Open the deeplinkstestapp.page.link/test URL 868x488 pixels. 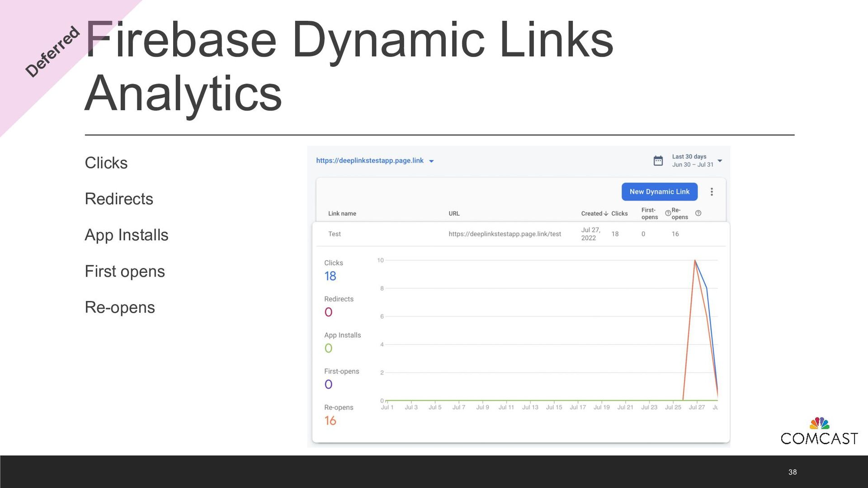(505, 234)
